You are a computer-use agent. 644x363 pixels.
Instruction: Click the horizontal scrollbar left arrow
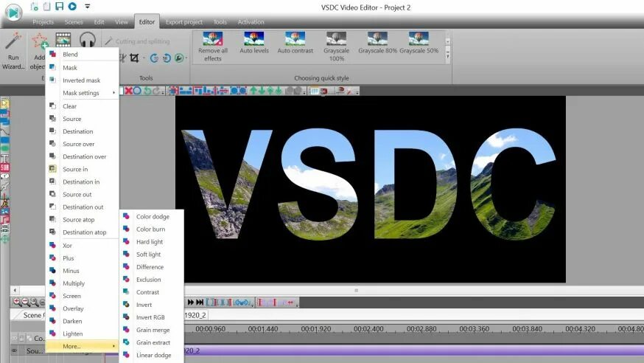[x=15, y=290]
